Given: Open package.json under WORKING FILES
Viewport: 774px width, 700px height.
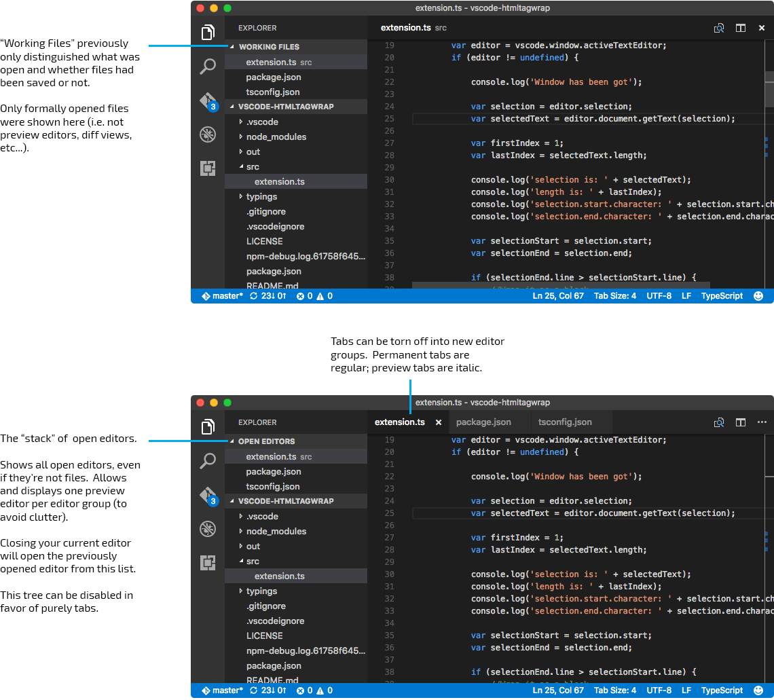Looking at the screenshot, I should (295, 77).
